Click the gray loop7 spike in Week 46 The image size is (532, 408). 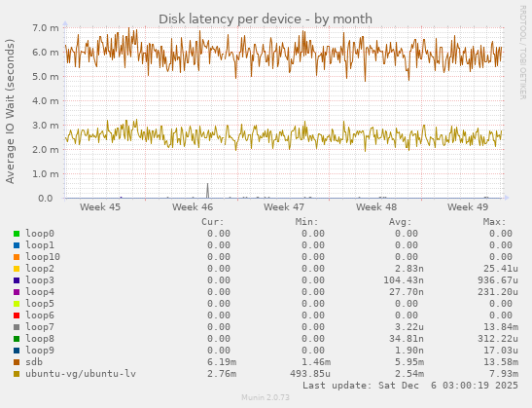coord(208,190)
